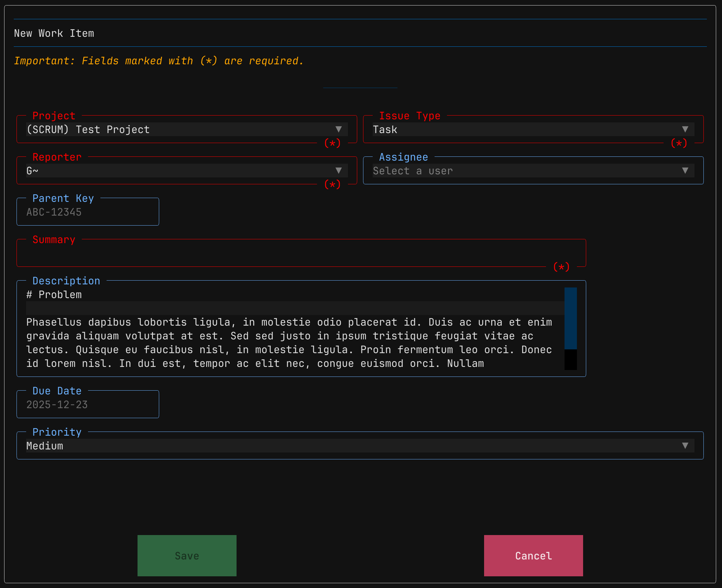Click the 'Important: Fields marked with (*)' notice
The width and height of the screenshot is (722, 588).
pyautogui.click(x=158, y=61)
